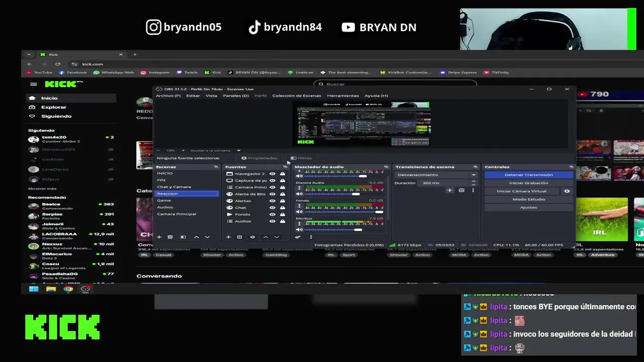Unlock the Fondo source lock icon
This screenshot has width=644, height=362.
tap(282, 215)
